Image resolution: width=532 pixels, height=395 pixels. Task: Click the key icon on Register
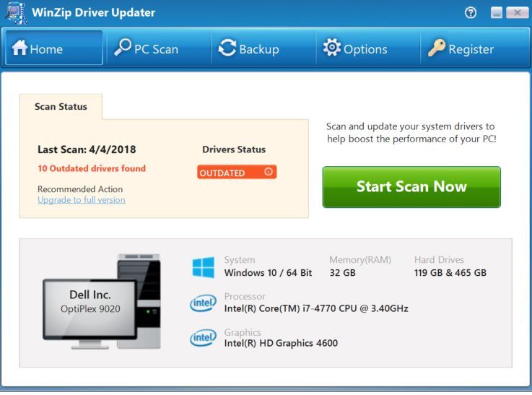pyautogui.click(x=436, y=48)
